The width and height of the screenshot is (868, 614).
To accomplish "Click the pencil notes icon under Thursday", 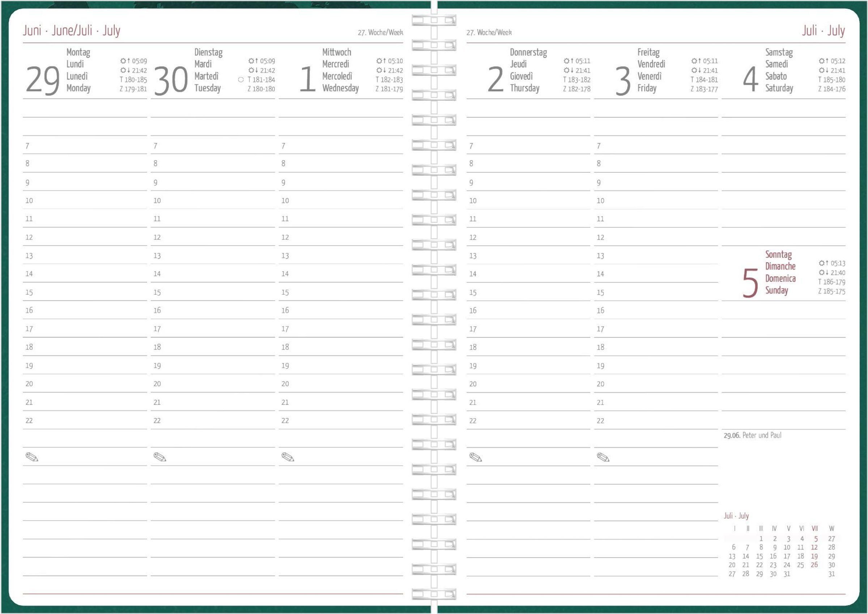I will click(x=475, y=457).
